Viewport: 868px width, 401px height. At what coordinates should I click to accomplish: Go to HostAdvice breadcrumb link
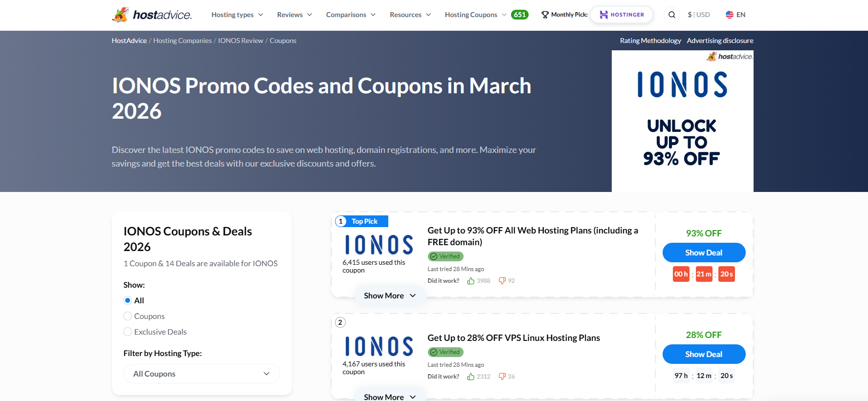tap(129, 41)
